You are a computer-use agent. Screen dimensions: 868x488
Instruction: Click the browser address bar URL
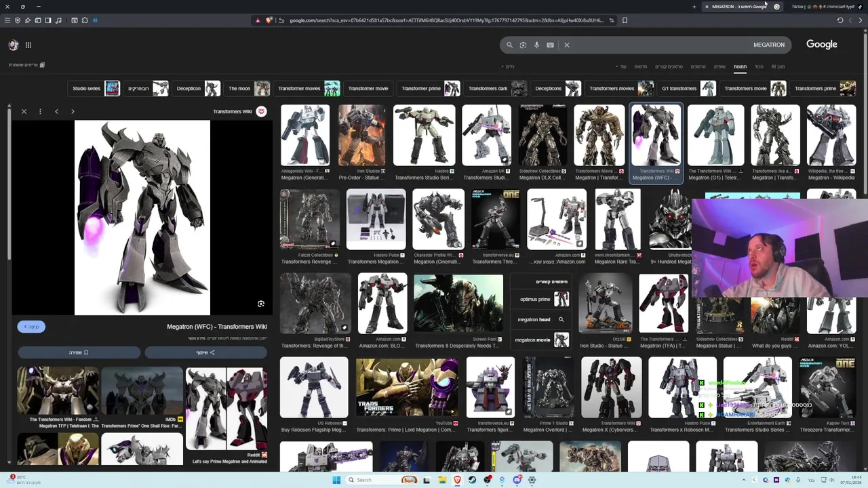pyautogui.click(x=446, y=20)
